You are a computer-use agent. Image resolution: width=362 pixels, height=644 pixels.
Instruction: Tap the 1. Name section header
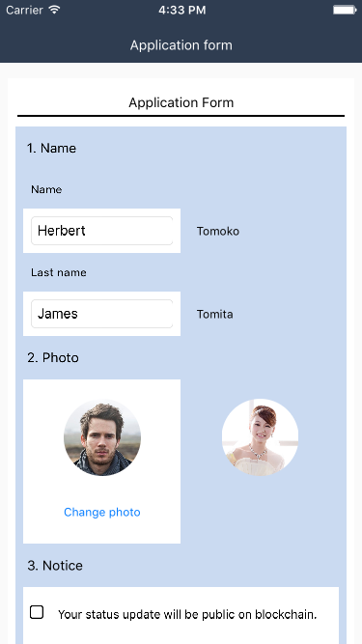point(51,148)
